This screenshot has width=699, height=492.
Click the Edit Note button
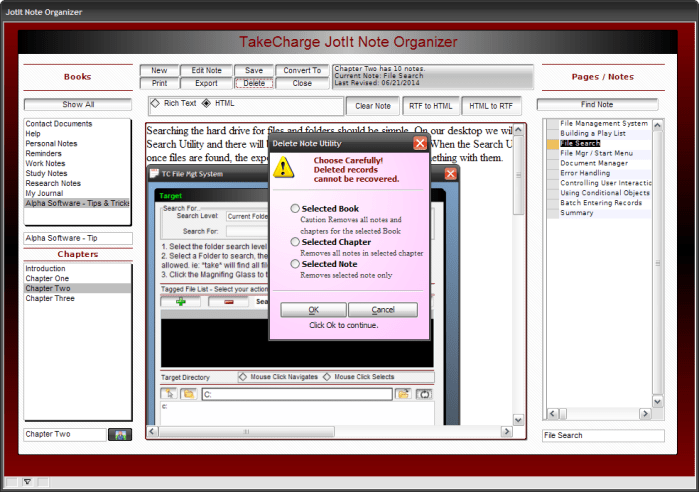[206, 70]
